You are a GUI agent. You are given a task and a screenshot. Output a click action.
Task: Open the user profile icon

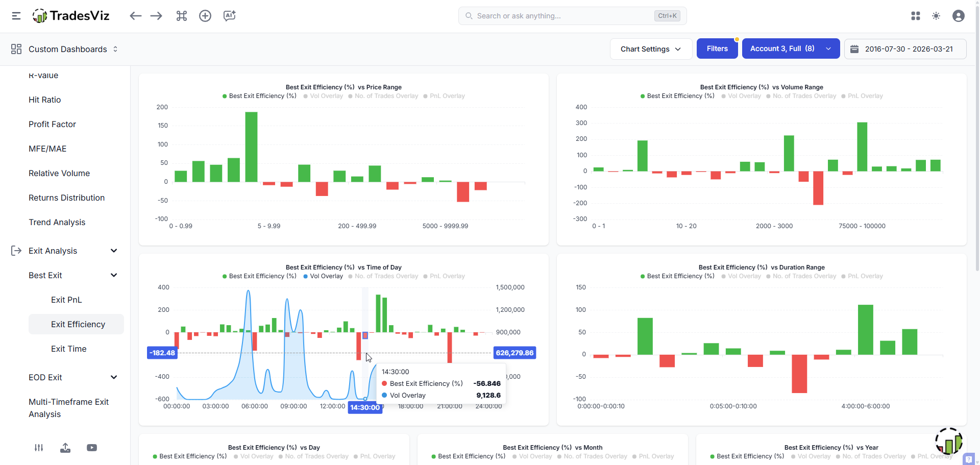tap(959, 16)
